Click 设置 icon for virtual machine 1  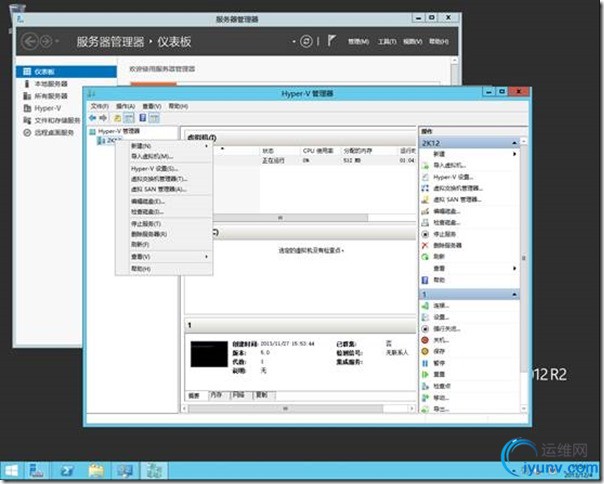(x=425, y=317)
